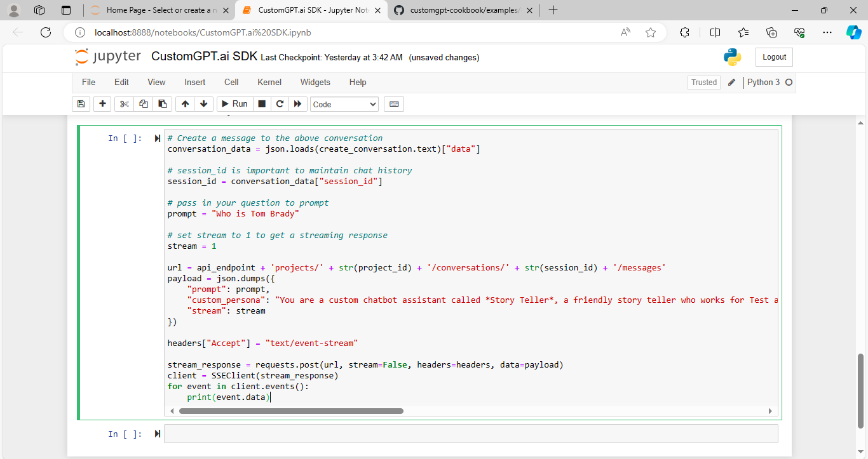
Task: Save the notebook using the save icon
Action: coord(81,103)
